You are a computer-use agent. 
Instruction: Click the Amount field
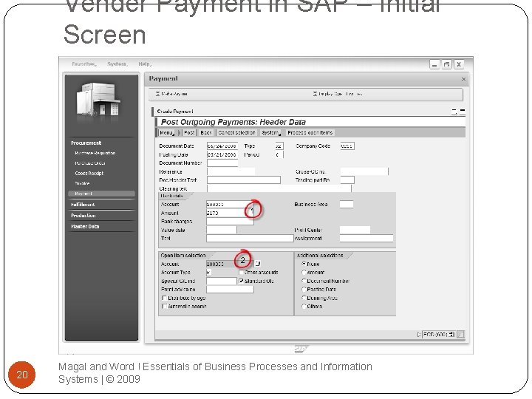[228, 213]
